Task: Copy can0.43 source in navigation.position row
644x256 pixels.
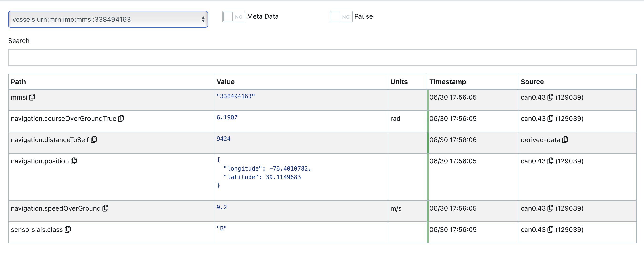Action: (x=551, y=161)
